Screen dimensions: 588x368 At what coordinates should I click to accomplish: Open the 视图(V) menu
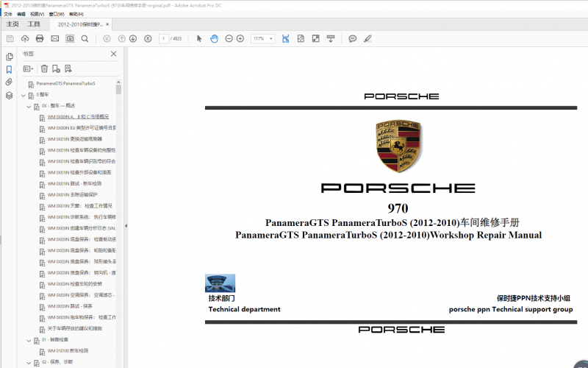coord(37,14)
